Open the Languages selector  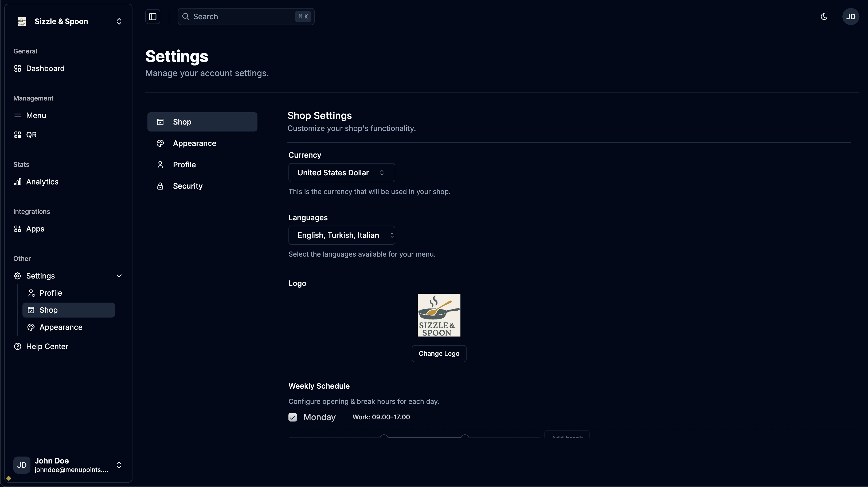[341, 235]
